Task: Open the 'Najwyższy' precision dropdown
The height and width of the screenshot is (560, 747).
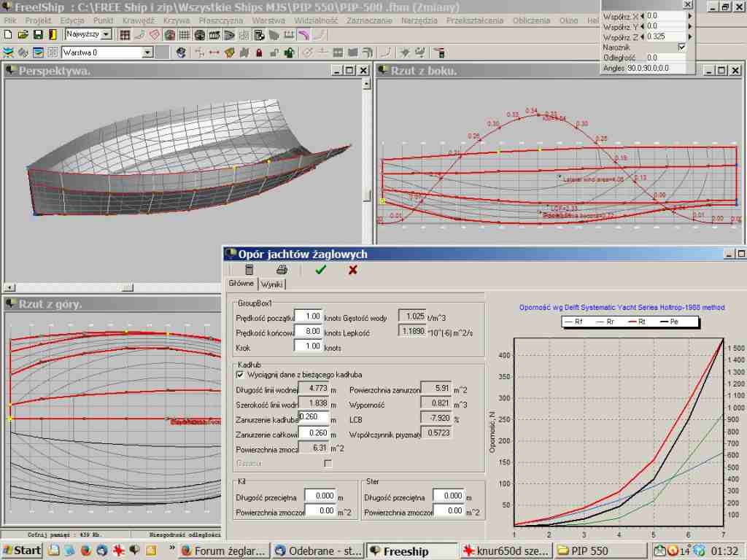Action: click(107, 34)
